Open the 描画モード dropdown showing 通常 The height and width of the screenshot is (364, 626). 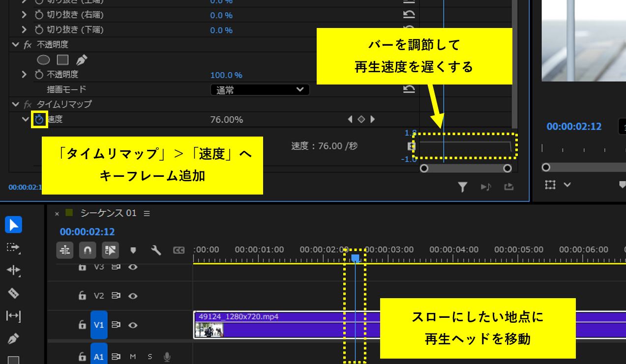click(x=260, y=89)
